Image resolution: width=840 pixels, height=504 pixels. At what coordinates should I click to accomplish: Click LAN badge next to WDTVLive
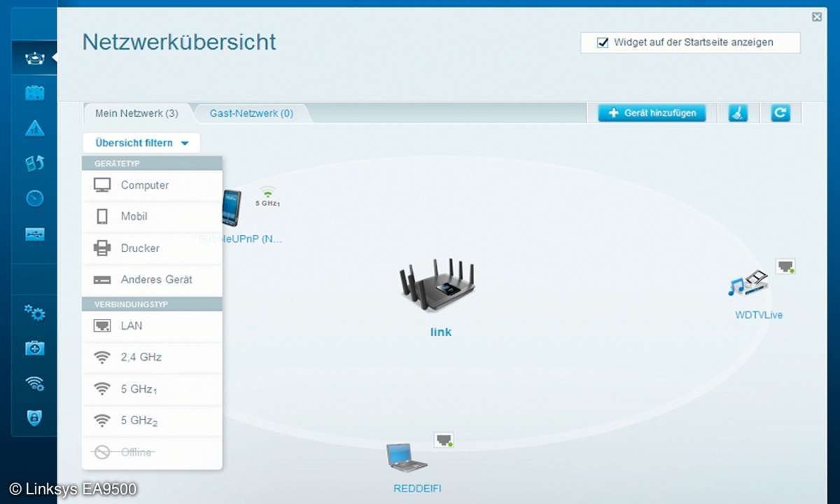(785, 266)
